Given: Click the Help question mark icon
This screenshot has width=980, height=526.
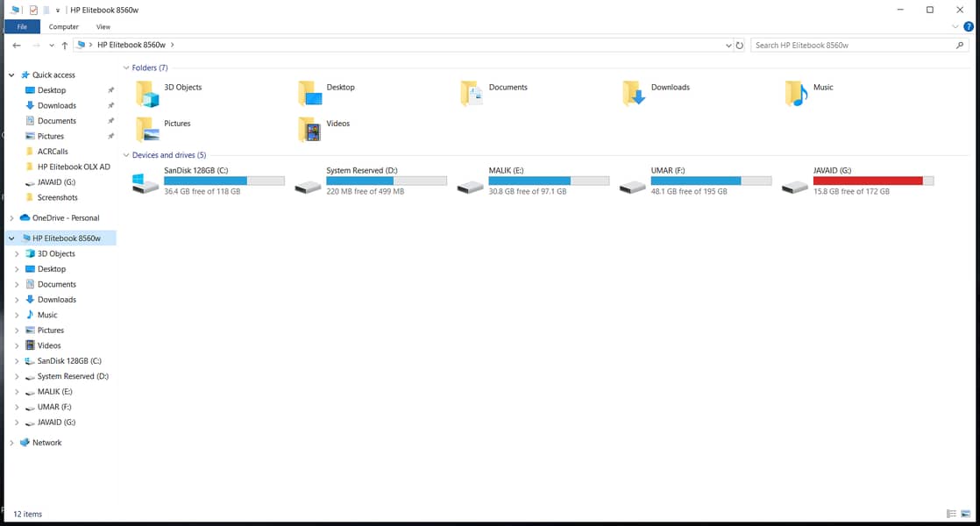Looking at the screenshot, I should (x=969, y=27).
